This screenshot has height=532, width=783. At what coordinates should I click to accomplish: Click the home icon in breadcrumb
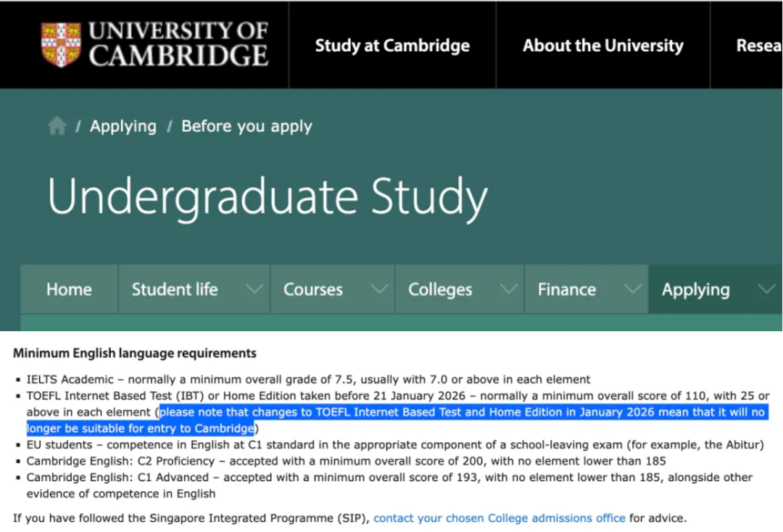pyautogui.click(x=57, y=127)
